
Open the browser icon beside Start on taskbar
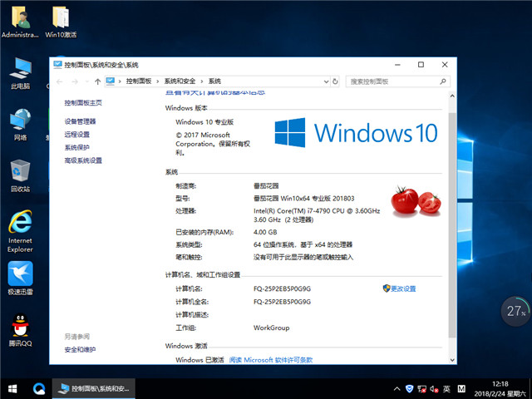[39, 388]
